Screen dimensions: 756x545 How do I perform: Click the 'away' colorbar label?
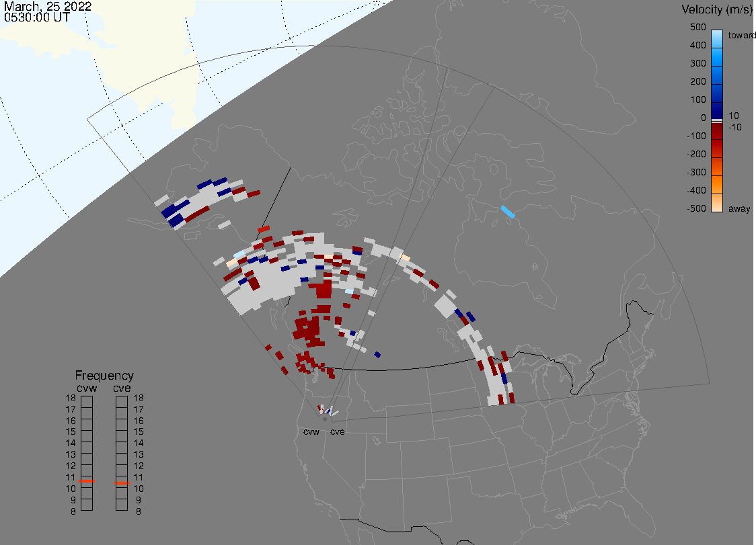click(x=739, y=209)
